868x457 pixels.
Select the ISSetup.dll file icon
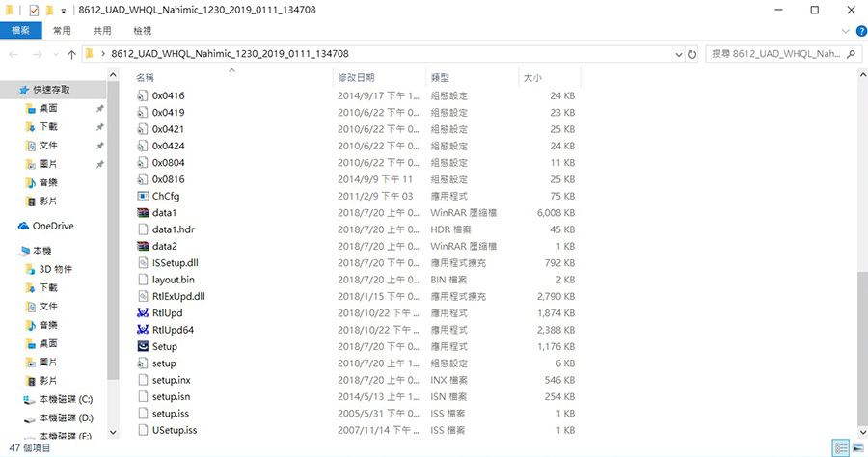tap(143, 263)
